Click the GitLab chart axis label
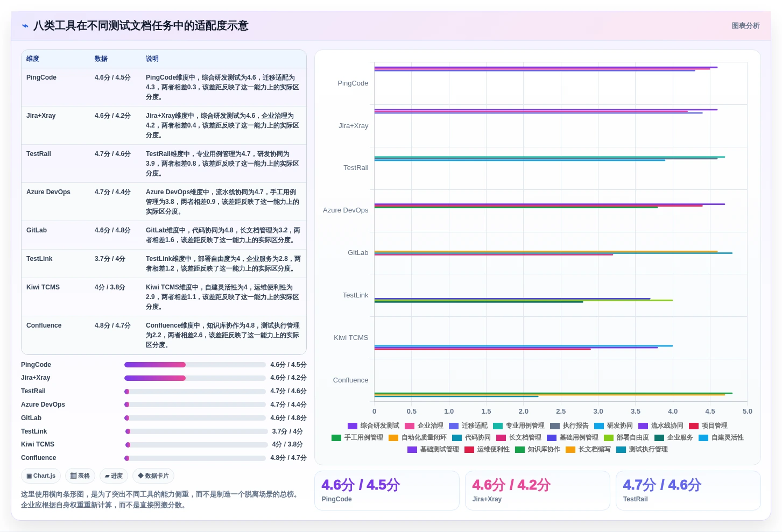Viewport: 782px width, 532px height. coord(358,253)
